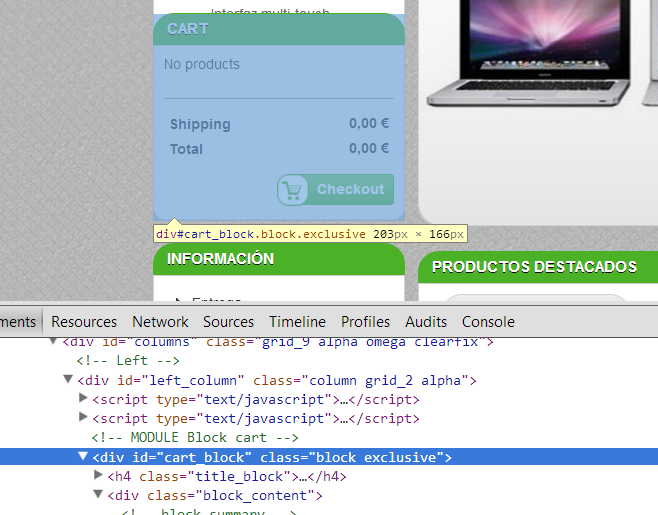Select the Timeline tab

297,322
